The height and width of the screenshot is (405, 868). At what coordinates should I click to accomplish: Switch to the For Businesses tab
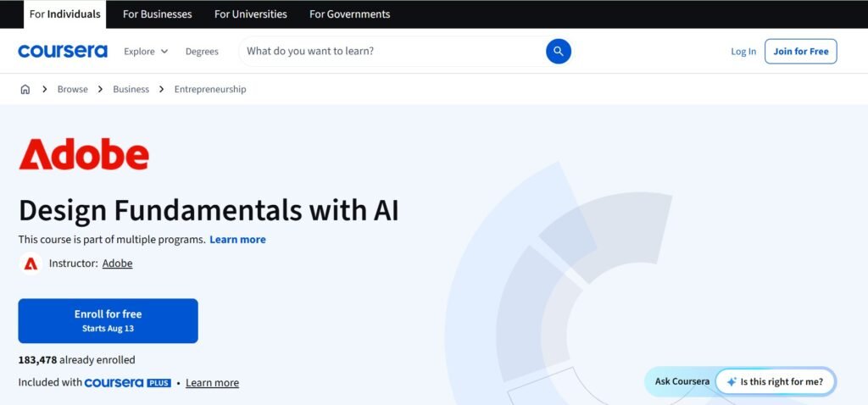coord(157,14)
